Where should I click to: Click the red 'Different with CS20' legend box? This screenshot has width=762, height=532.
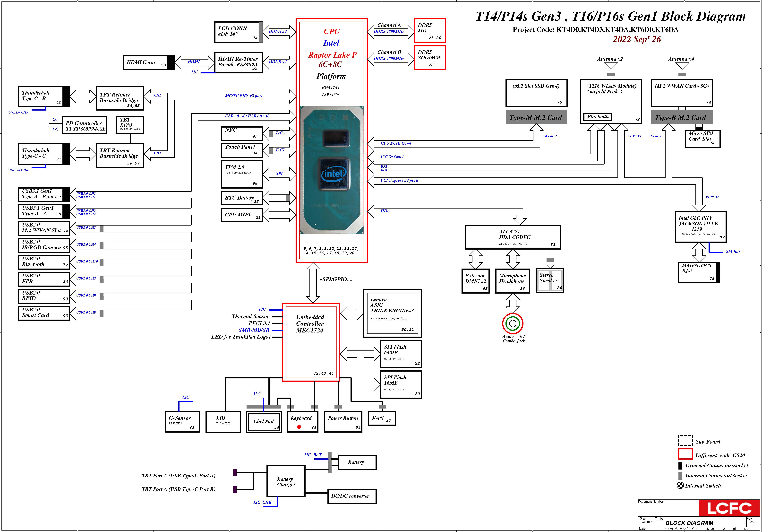685,454
